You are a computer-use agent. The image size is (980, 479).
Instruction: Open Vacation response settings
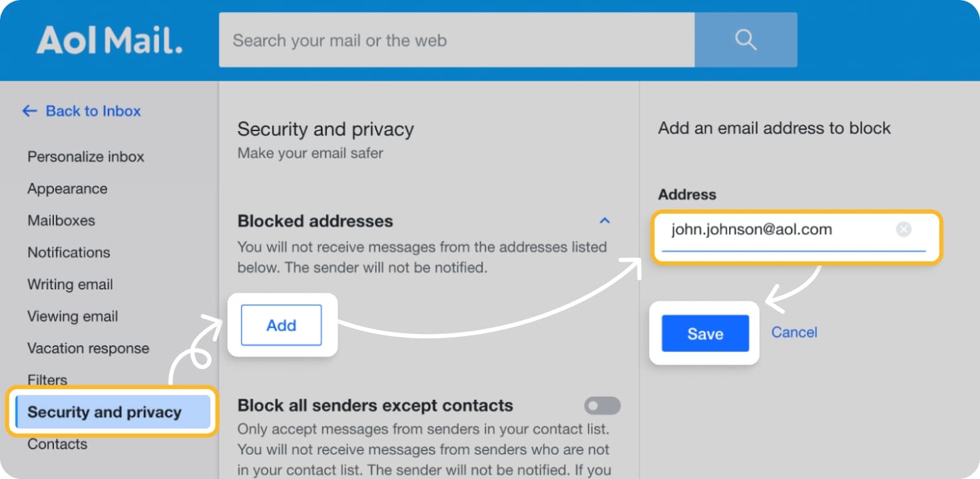click(x=88, y=348)
